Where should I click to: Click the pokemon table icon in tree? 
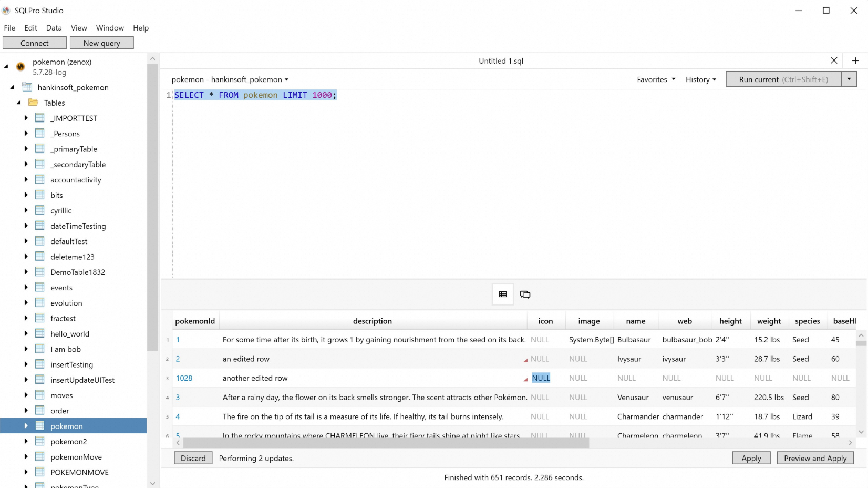(40, 426)
